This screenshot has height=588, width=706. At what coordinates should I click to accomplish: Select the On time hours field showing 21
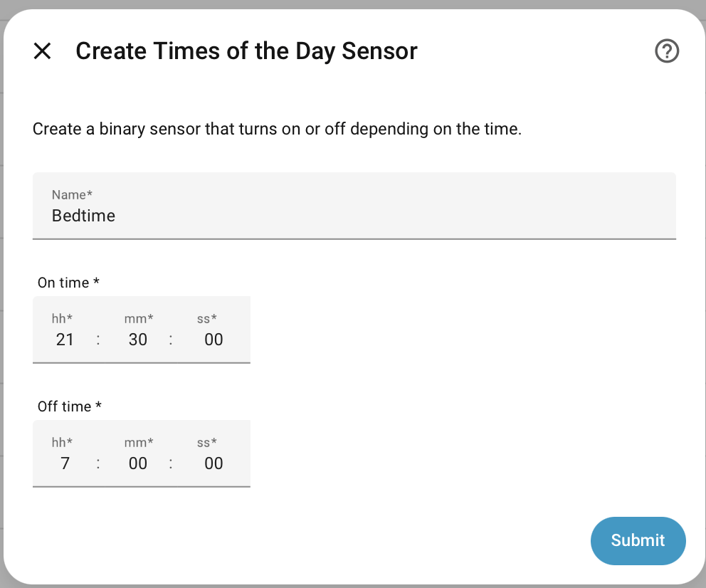pyautogui.click(x=65, y=340)
